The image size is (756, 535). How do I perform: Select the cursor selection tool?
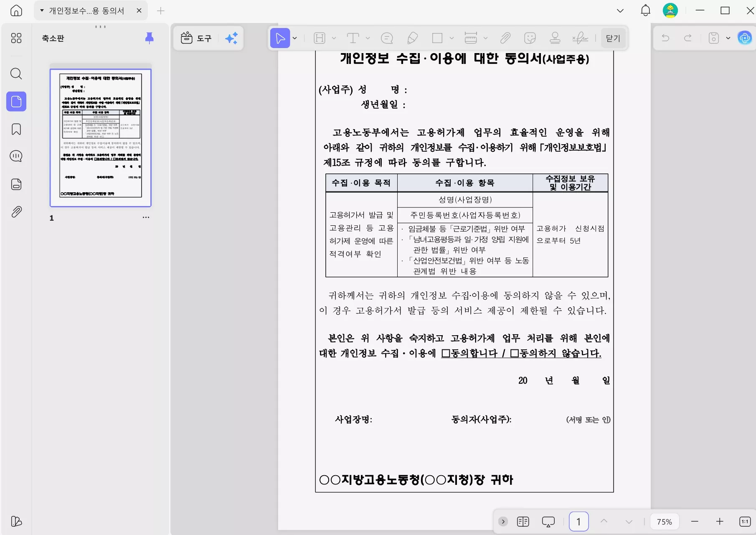pos(280,38)
